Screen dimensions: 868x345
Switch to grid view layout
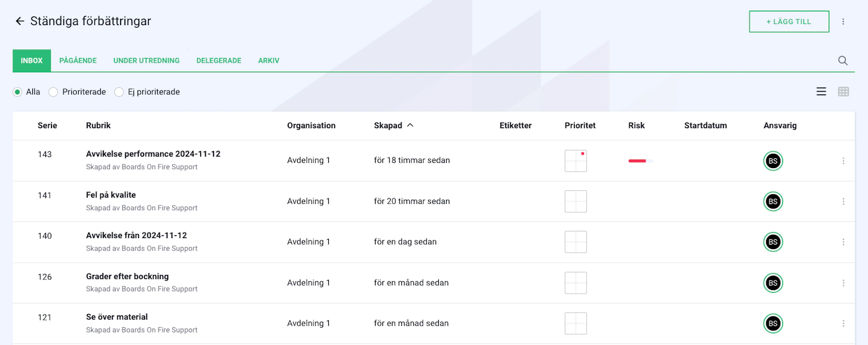point(843,92)
